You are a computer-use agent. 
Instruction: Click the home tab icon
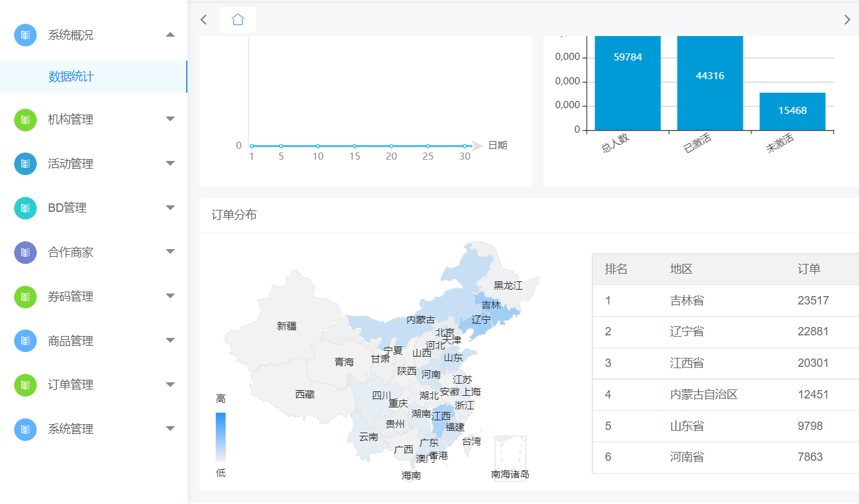coord(238,20)
